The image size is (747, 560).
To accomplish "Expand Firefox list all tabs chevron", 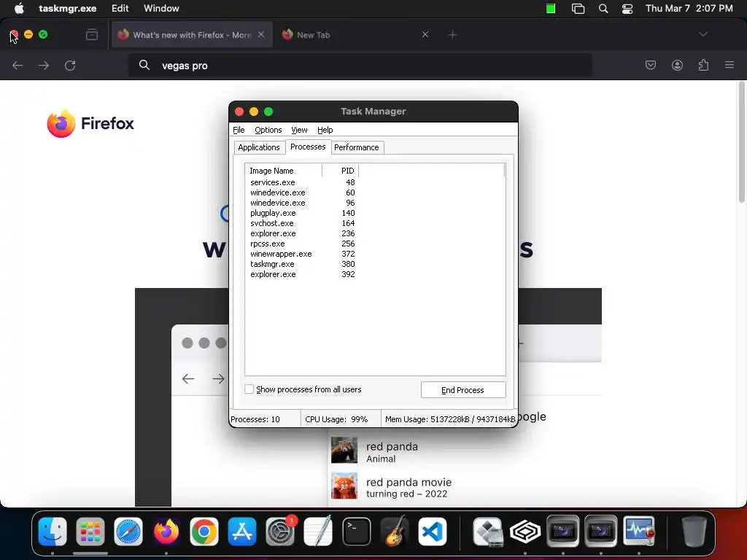I will (x=703, y=34).
